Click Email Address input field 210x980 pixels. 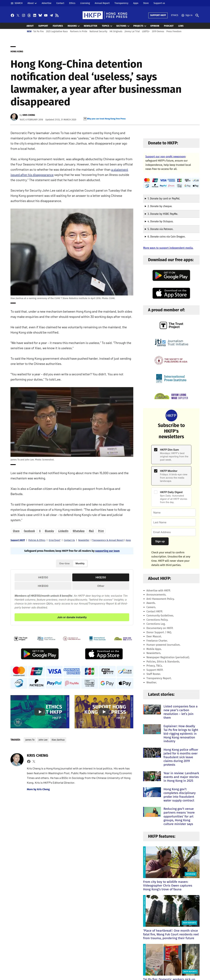pos(173,532)
